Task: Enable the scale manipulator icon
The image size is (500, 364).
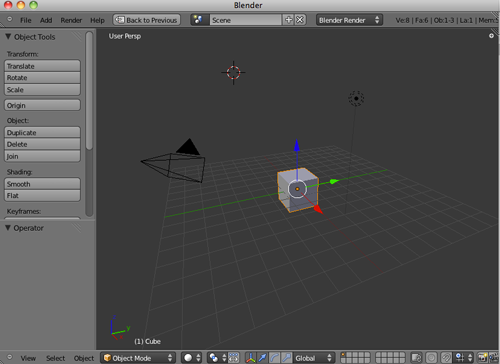Action: tap(286, 358)
